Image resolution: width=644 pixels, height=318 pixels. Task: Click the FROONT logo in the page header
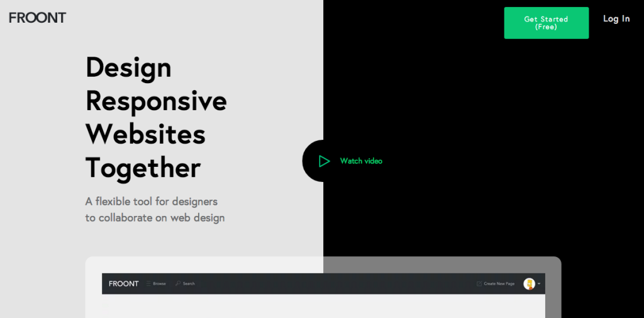tap(37, 18)
